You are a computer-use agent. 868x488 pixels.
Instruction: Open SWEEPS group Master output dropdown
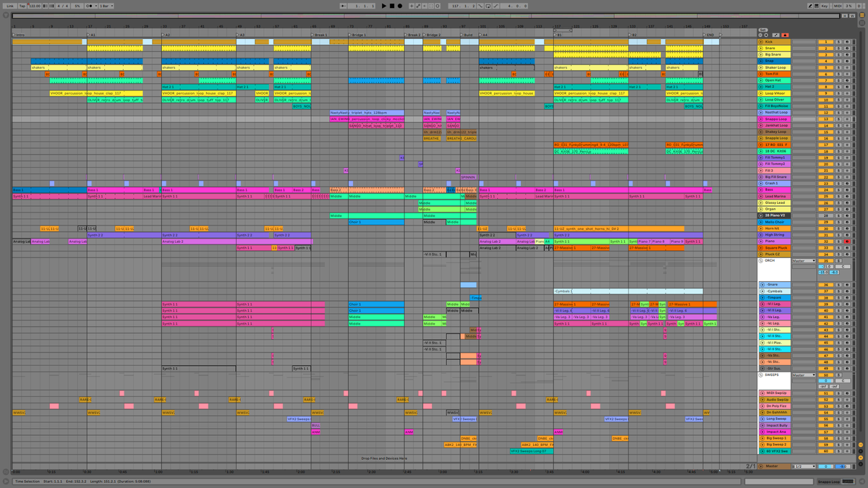pyautogui.click(x=804, y=375)
